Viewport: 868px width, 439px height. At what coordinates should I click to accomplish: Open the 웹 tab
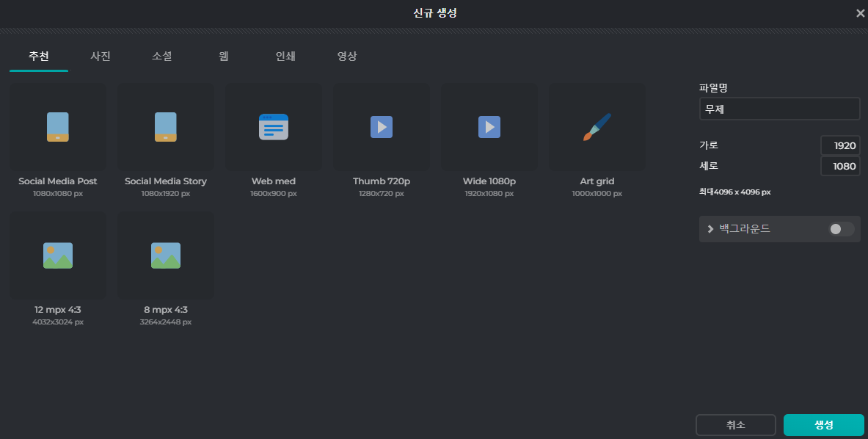[x=224, y=56]
